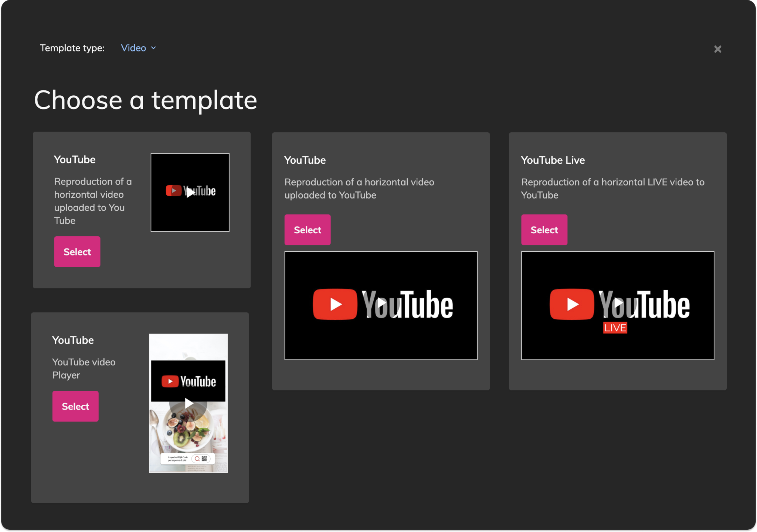Image resolution: width=757 pixels, height=532 pixels.
Task: Select the large horizontal YouTube template
Action: [308, 230]
